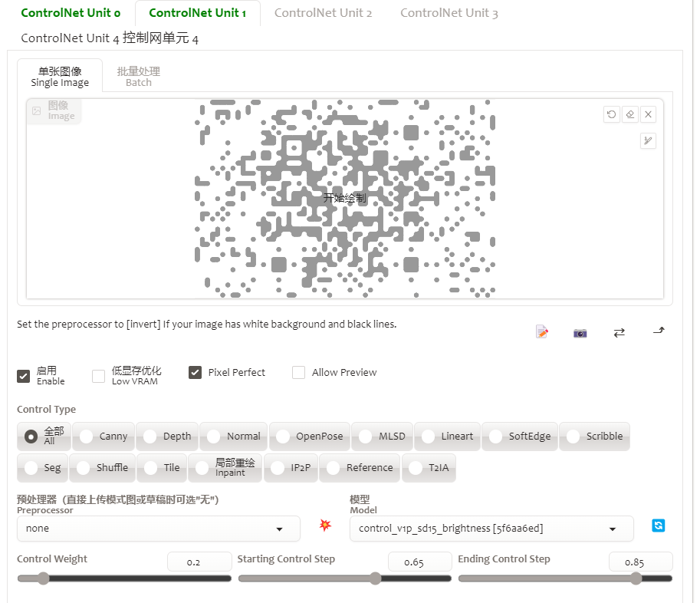The height and width of the screenshot is (603, 700).
Task: Refresh the model list with blue icon
Action: tap(659, 526)
